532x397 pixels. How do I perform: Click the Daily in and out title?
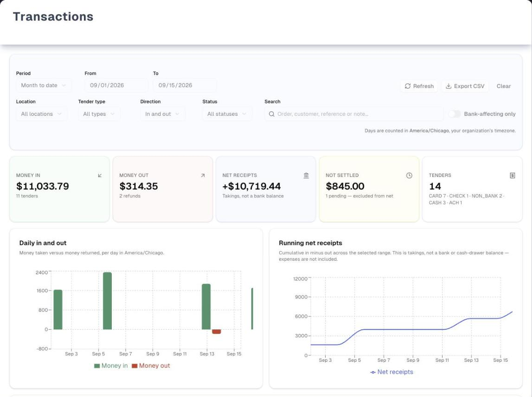click(x=43, y=243)
